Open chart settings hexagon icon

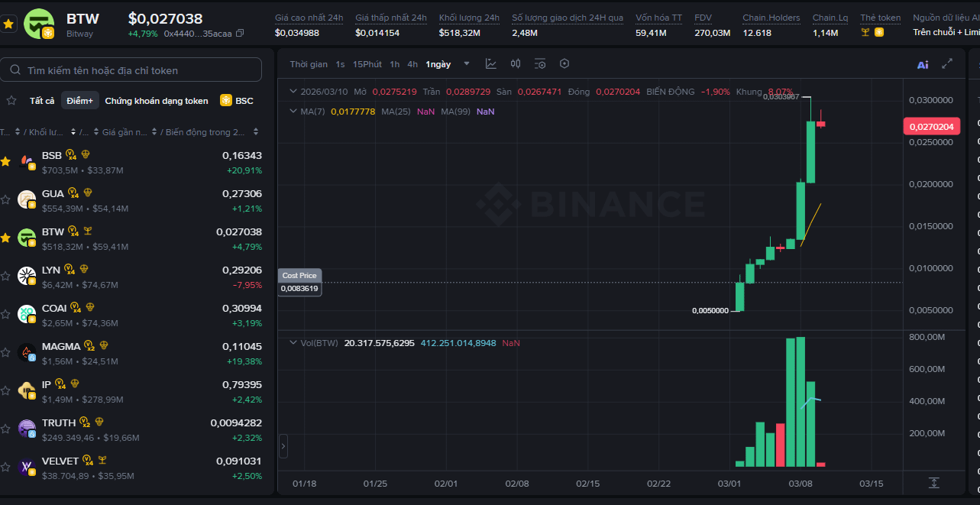click(x=564, y=63)
